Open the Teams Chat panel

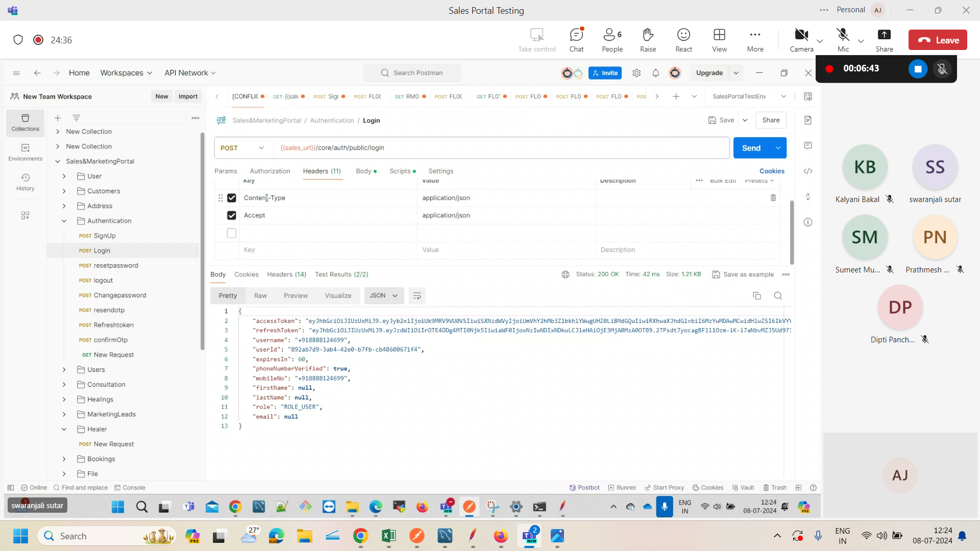coord(576,40)
